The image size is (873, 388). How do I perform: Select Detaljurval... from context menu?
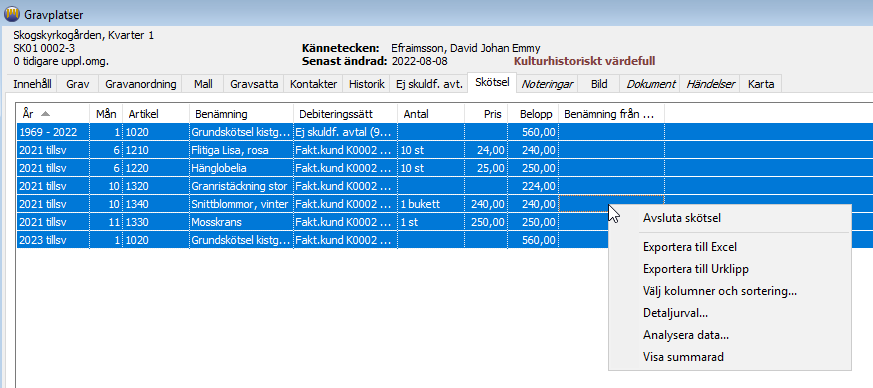729,313
